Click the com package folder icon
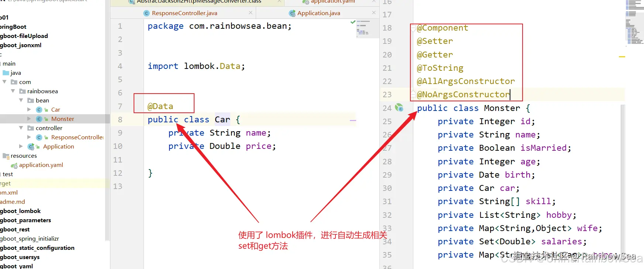This screenshot has height=269, width=644. pos(14,82)
